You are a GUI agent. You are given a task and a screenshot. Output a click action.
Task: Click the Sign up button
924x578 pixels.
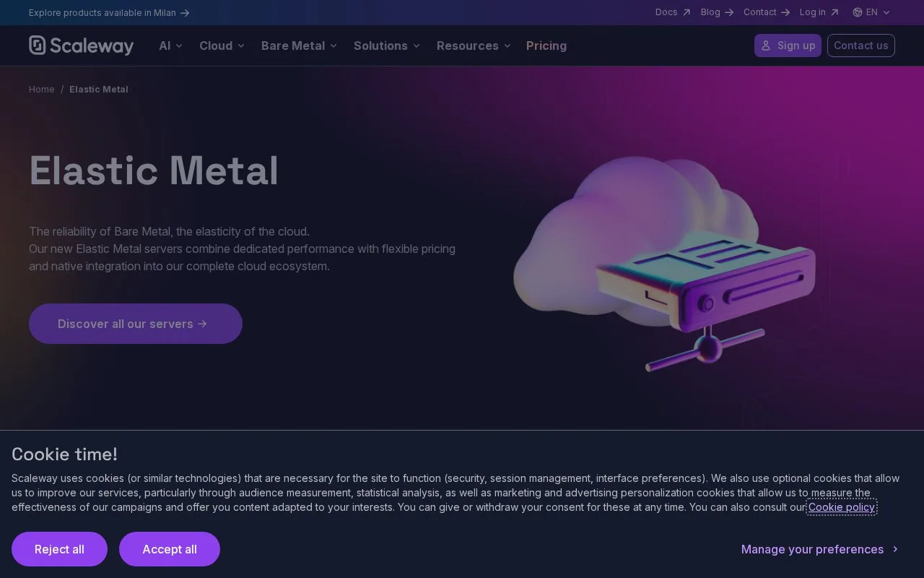(788, 46)
